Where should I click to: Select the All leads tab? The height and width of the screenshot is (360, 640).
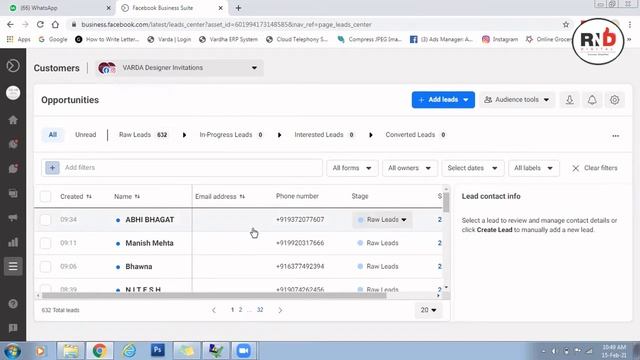(53, 135)
